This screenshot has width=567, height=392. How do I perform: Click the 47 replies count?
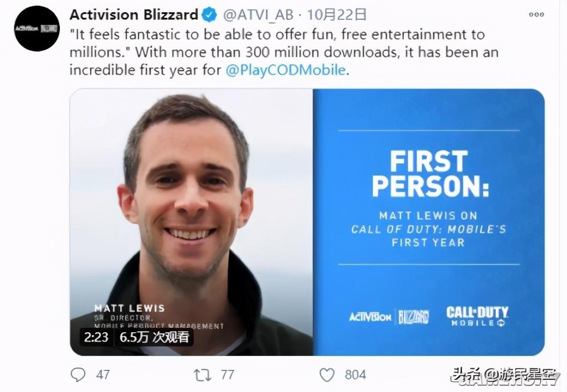[103, 375]
